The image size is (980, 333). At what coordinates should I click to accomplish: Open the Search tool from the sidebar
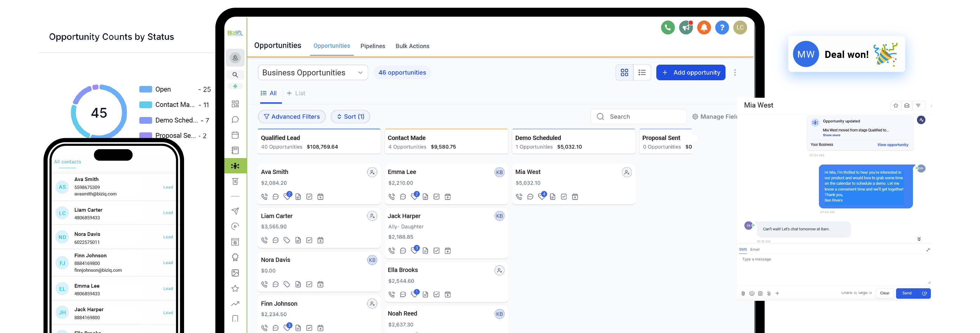[235, 74]
